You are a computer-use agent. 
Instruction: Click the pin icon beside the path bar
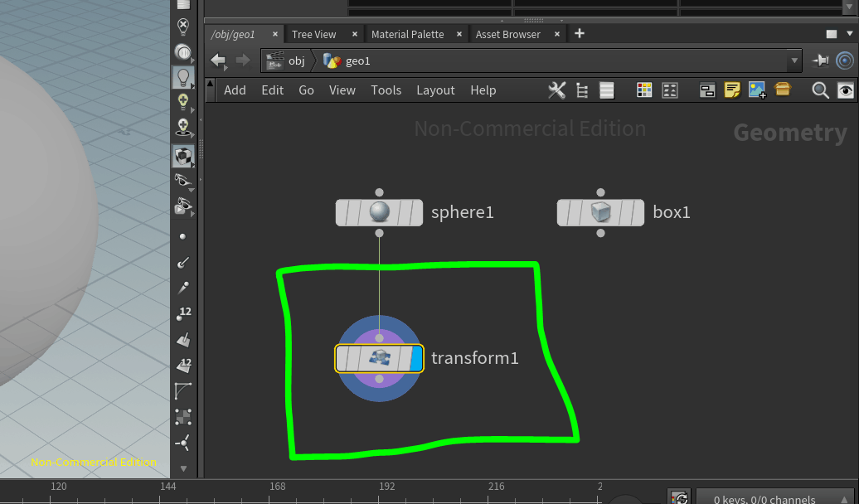click(820, 61)
